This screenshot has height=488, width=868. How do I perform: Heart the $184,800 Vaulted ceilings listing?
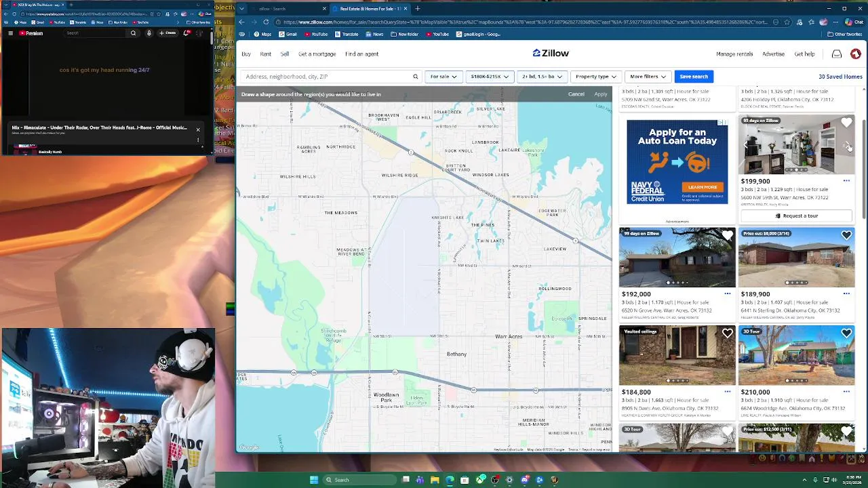pyautogui.click(x=728, y=333)
